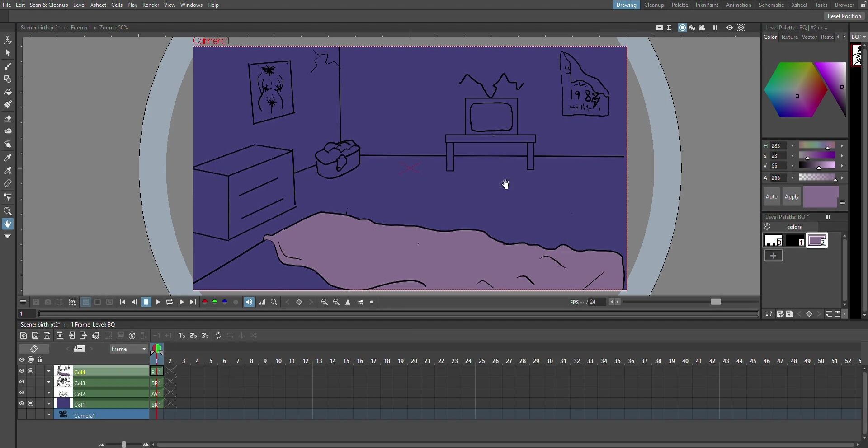Toggle Col1 preview visibility eye
Image resolution: width=868 pixels, height=448 pixels.
(22, 404)
